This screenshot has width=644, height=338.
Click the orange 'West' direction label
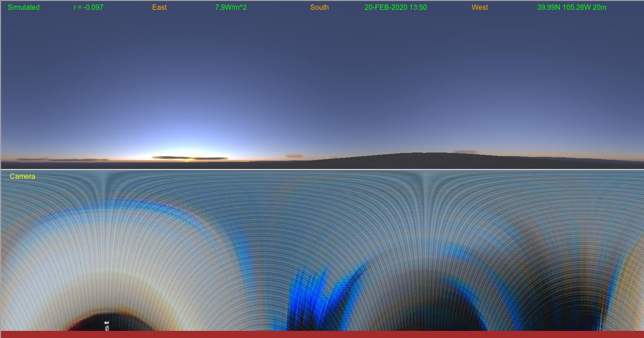click(480, 8)
